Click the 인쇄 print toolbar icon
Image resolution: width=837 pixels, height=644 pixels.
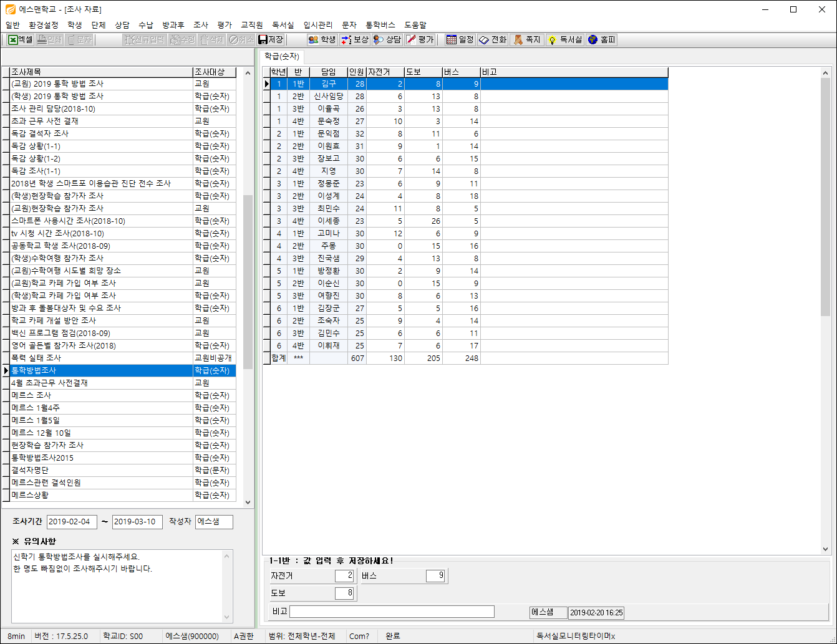[x=50, y=40]
